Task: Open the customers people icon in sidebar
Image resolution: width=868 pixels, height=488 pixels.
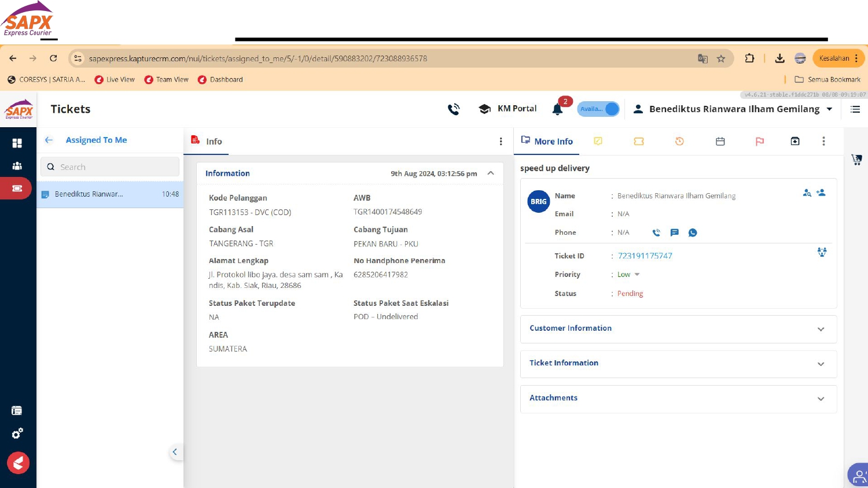Action: pyautogui.click(x=17, y=166)
